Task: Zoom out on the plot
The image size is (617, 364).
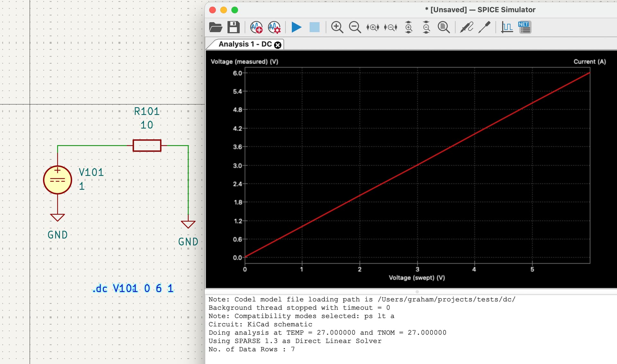Action: click(355, 27)
